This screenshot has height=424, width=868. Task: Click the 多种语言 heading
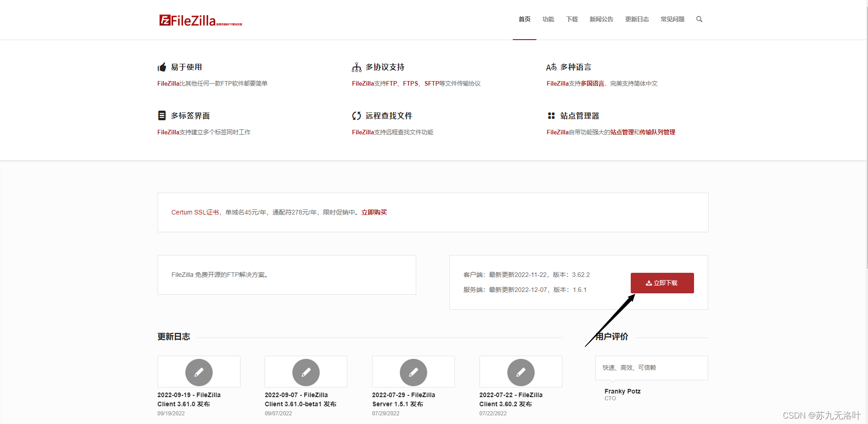[576, 67]
